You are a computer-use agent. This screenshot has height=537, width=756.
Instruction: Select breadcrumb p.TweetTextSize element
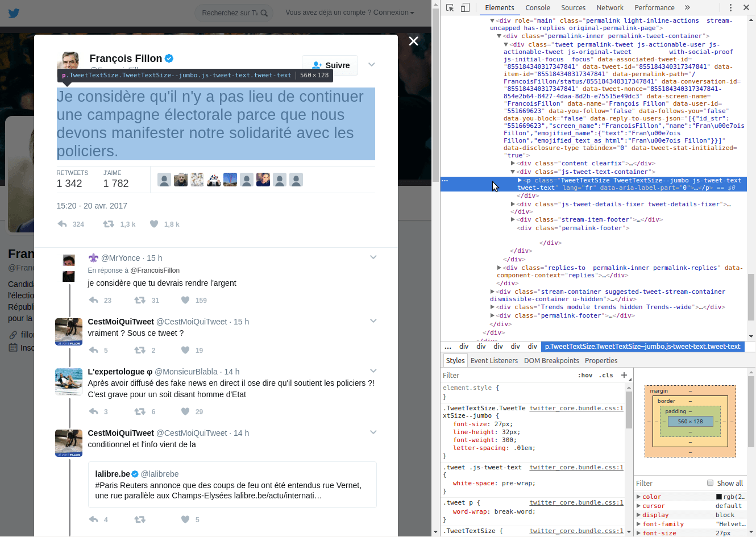click(x=642, y=346)
